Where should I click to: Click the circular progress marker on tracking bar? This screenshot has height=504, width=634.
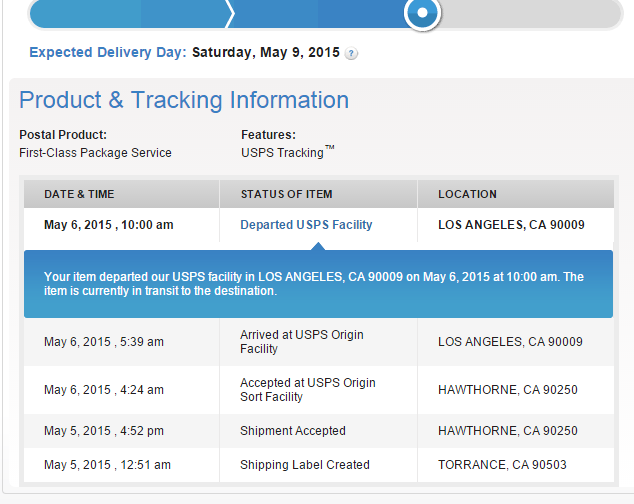tap(422, 13)
